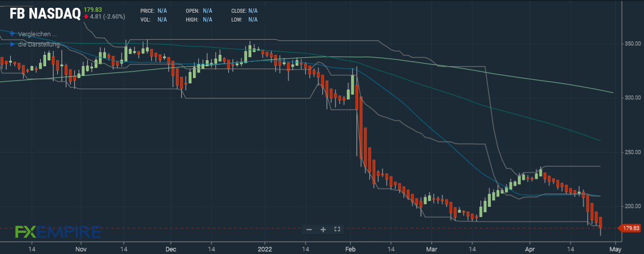This screenshot has width=644, height=254.
Task: Expand the 'die Darstellung' display options
Action: pyautogui.click(x=39, y=45)
